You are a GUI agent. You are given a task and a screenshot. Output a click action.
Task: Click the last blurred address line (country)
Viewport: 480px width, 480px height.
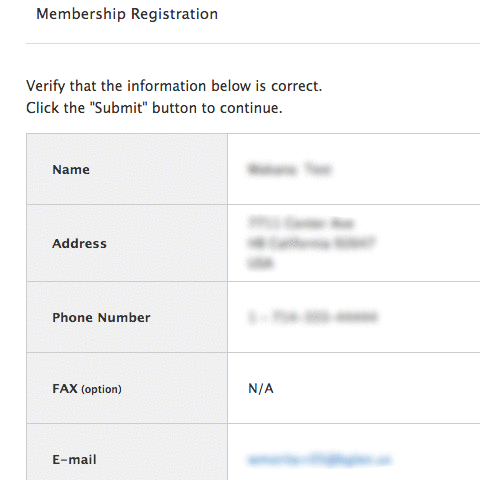pos(261,263)
